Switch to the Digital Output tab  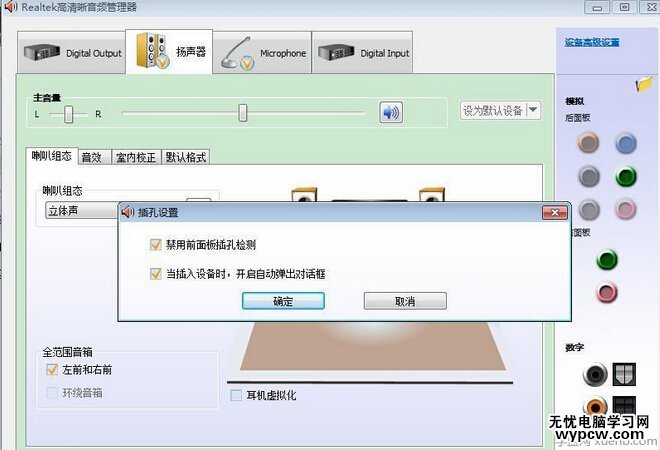pyautogui.click(x=72, y=53)
